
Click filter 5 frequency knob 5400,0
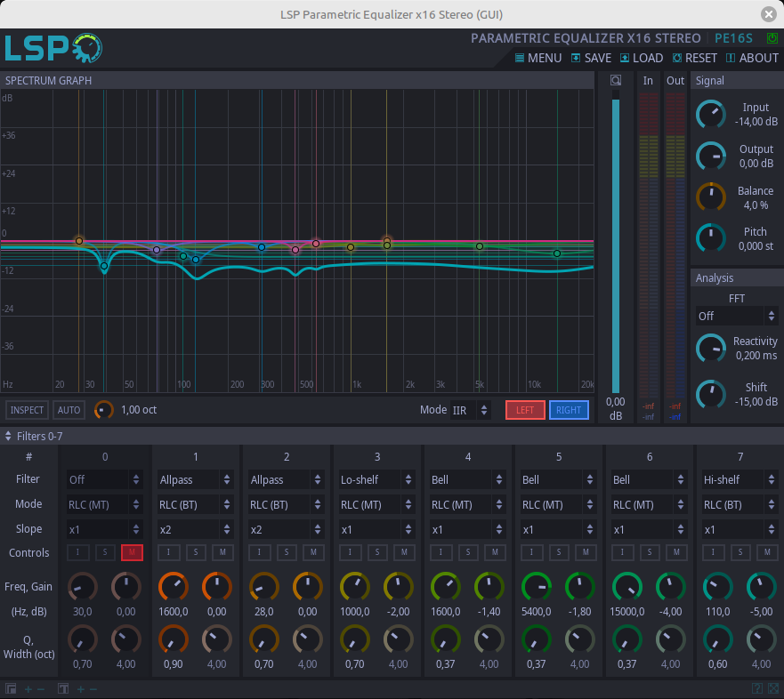[x=537, y=587]
